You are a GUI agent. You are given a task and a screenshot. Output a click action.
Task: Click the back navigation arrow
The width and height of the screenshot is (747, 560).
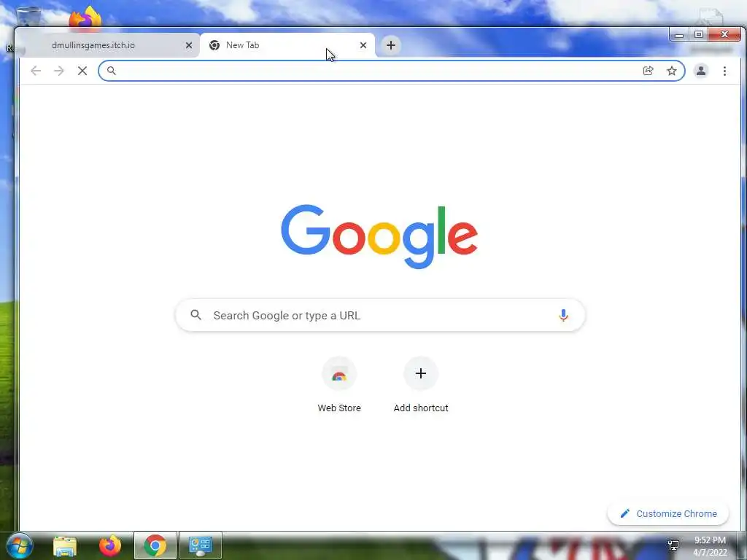[x=36, y=71]
